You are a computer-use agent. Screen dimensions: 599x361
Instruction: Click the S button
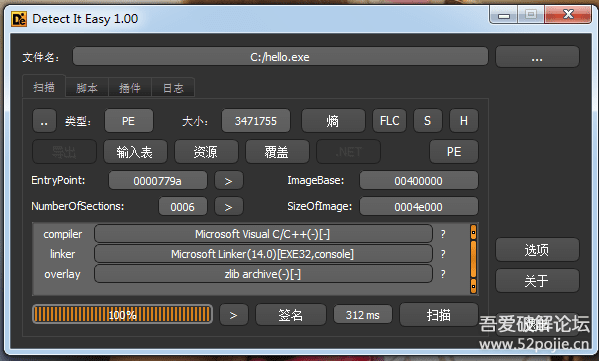427,121
